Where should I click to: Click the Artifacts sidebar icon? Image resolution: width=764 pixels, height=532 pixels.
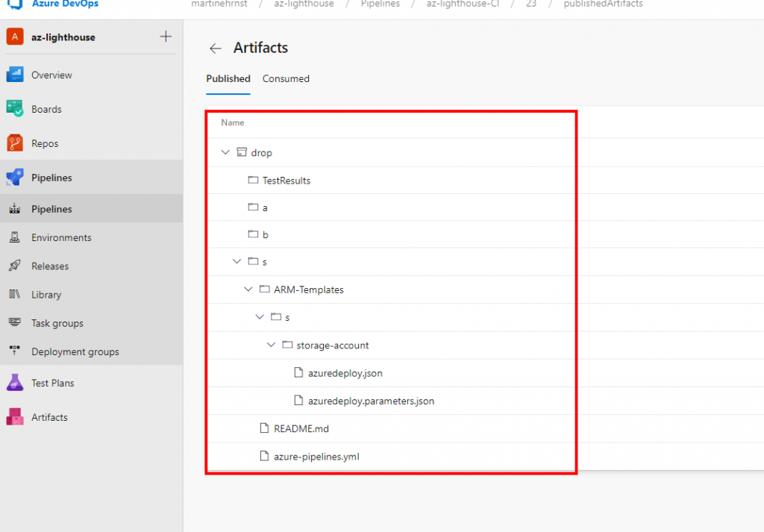[x=15, y=417]
